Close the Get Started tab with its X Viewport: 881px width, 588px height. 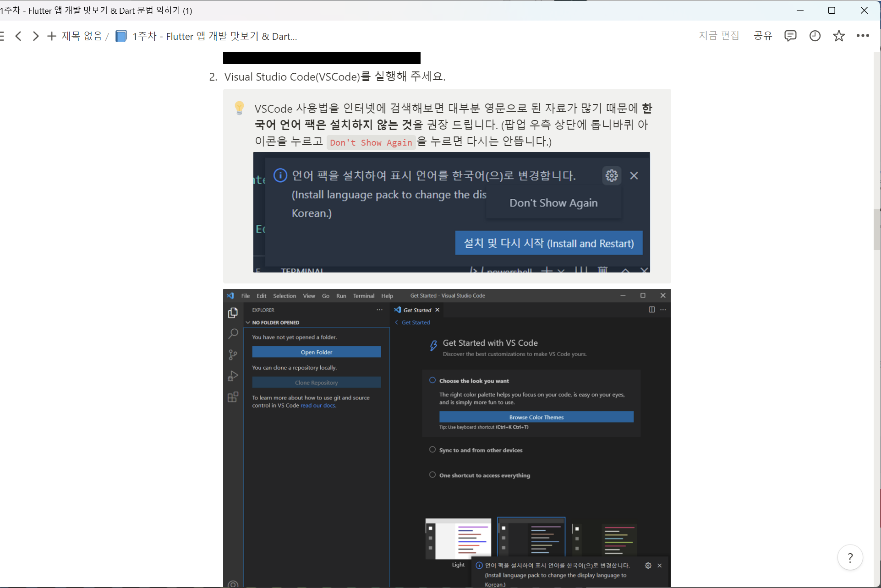pos(438,310)
